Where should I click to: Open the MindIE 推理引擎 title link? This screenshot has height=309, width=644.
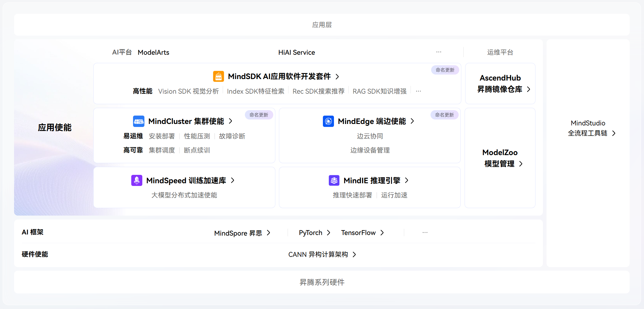pyautogui.click(x=372, y=181)
